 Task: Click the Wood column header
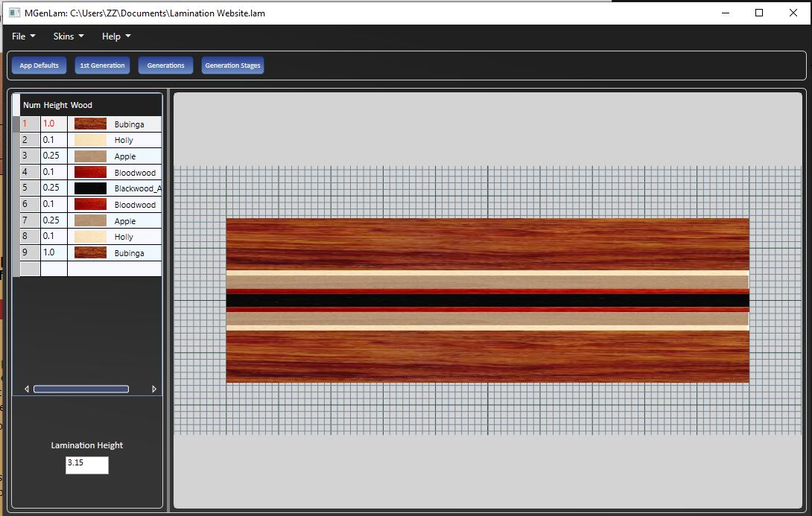(x=81, y=105)
